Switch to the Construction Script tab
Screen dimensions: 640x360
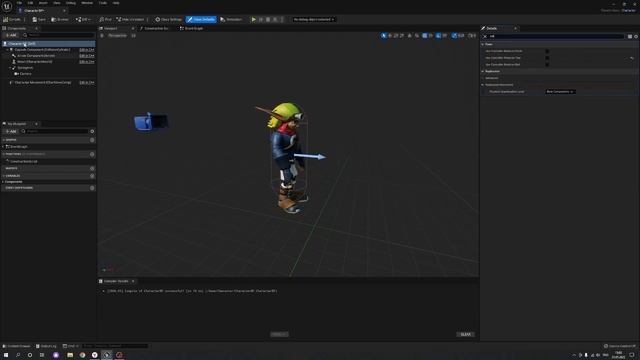point(155,28)
